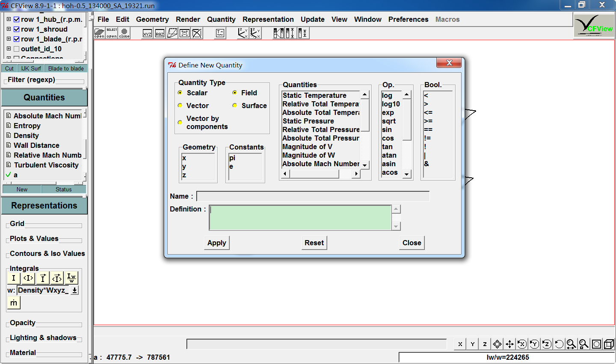
Task: Switch to the Blade to blade tab
Action: tap(66, 68)
